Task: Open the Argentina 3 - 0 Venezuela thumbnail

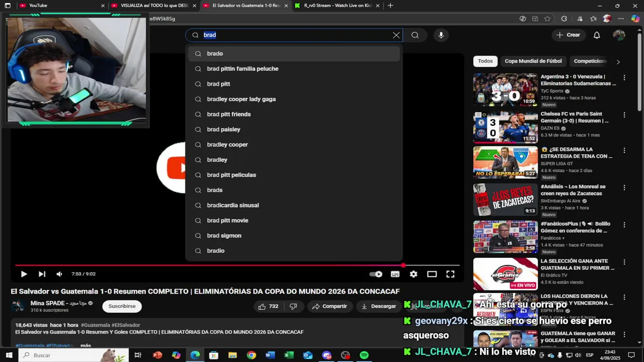Action: [505, 90]
